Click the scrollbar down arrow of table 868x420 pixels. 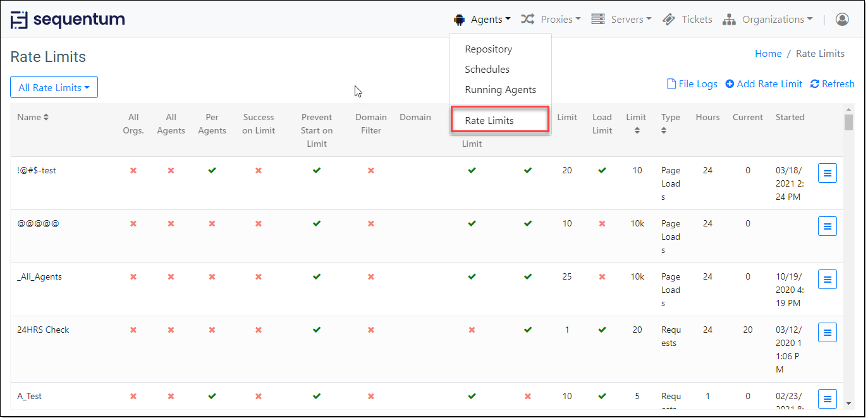tap(848, 403)
